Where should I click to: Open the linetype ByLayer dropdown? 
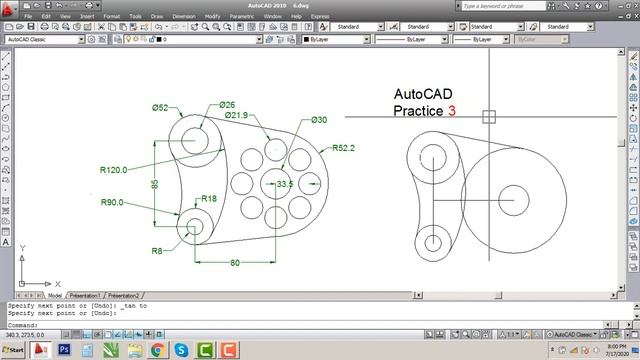[444, 39]
